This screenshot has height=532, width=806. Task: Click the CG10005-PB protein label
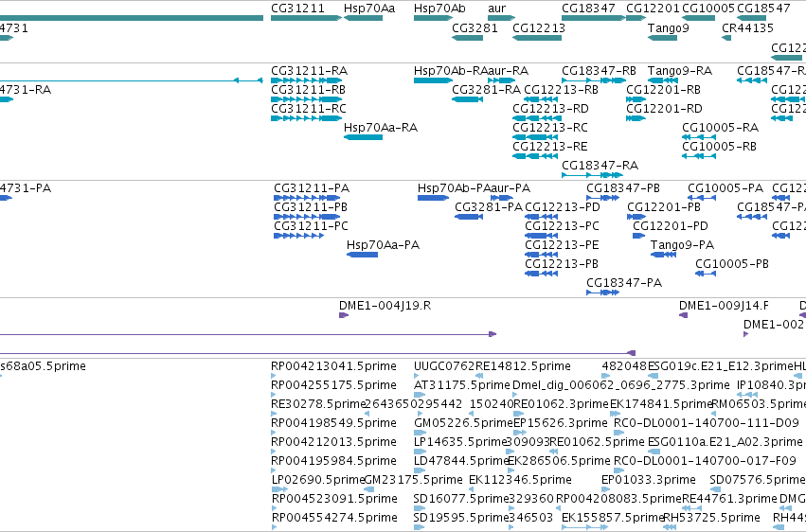coord(732,264)
